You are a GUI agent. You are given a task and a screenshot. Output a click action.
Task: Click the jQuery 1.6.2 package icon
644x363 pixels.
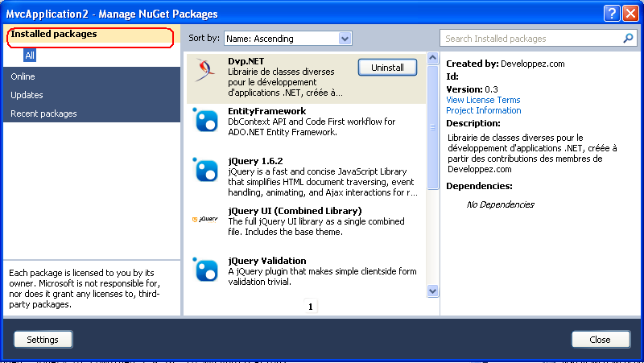[x=206, y=171]
